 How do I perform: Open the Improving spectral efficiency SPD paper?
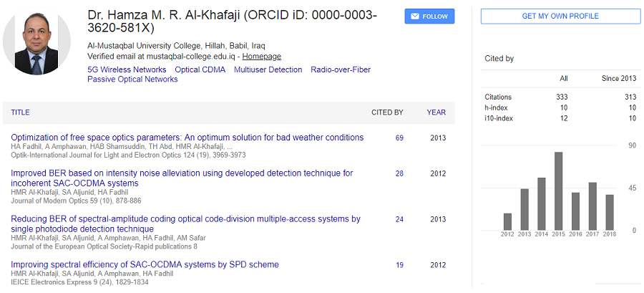(145, 264)
